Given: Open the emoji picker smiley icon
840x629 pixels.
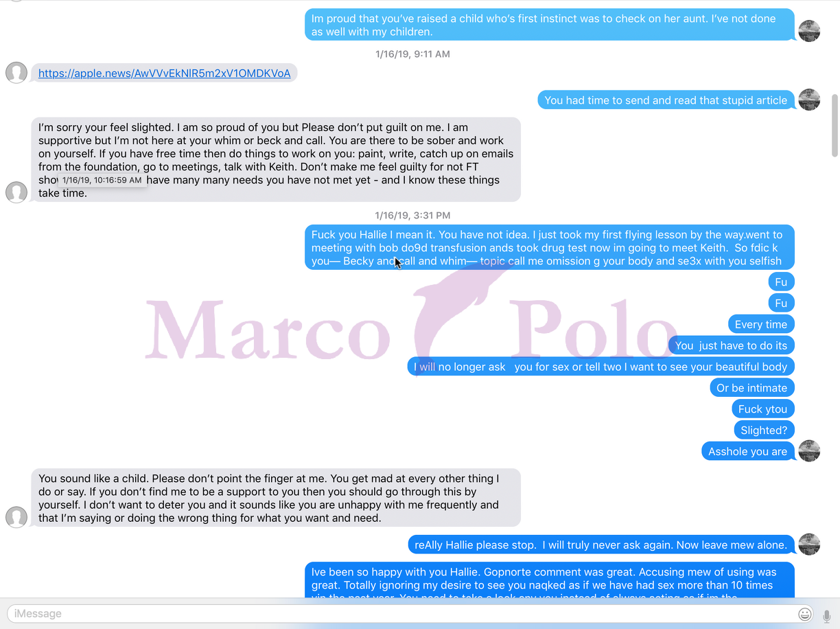Looking at the screenshot, I should coord(805,614).
